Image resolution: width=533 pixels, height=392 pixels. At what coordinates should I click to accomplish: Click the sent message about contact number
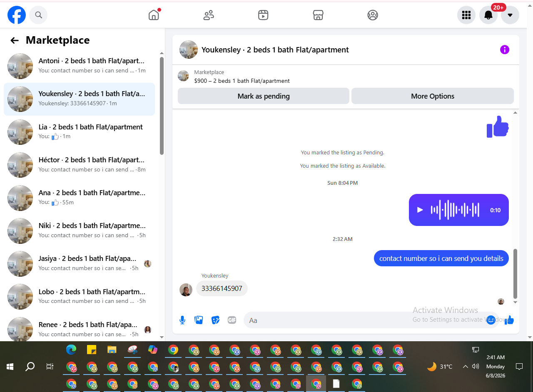[x=441, y=258]
